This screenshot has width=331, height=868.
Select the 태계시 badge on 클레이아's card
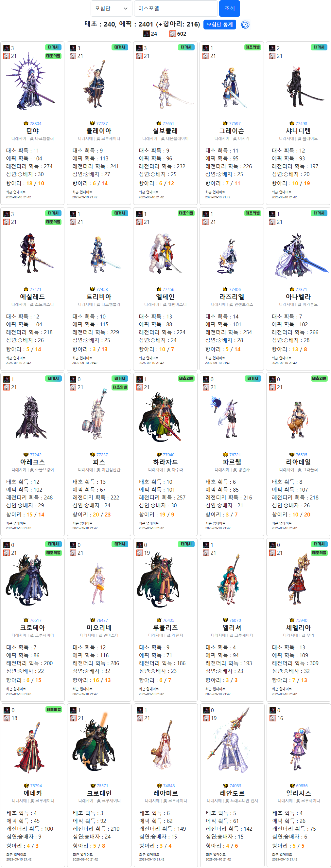pyautogui.click(x=119, y=47)
